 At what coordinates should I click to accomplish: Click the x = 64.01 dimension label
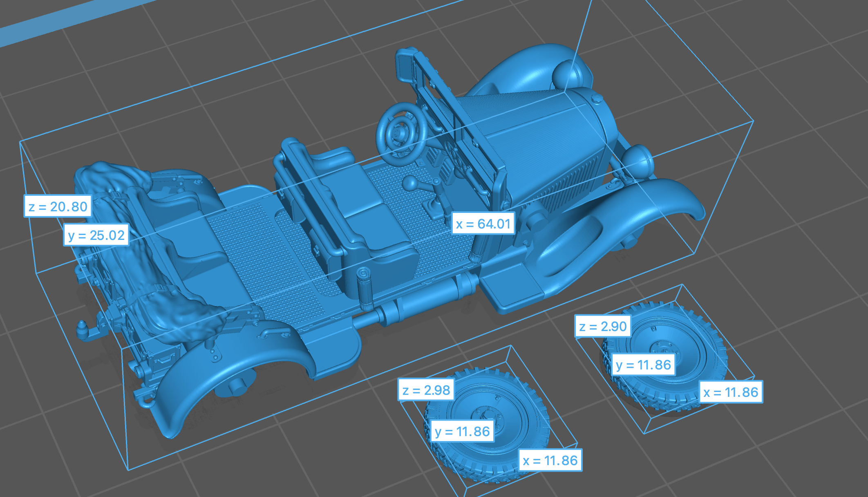pos(483,224)
